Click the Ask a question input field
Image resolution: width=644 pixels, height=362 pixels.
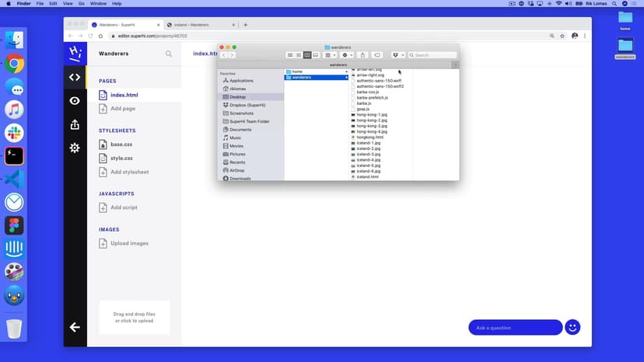pos(514,327)
